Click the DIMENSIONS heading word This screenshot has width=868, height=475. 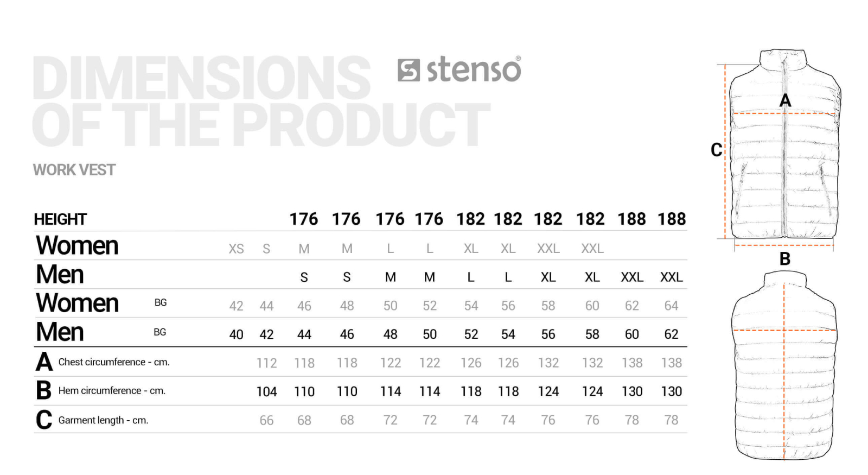(x=201, y=78)
